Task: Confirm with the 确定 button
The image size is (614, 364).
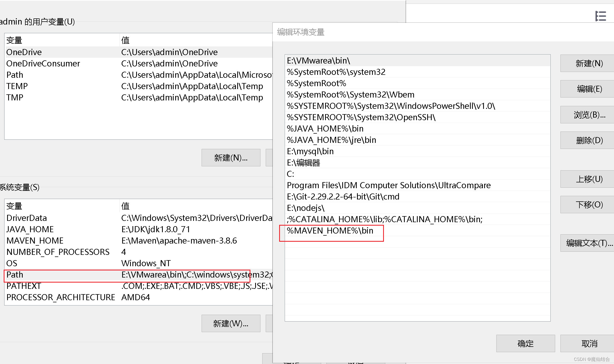Action: click(x=526, y=343)
